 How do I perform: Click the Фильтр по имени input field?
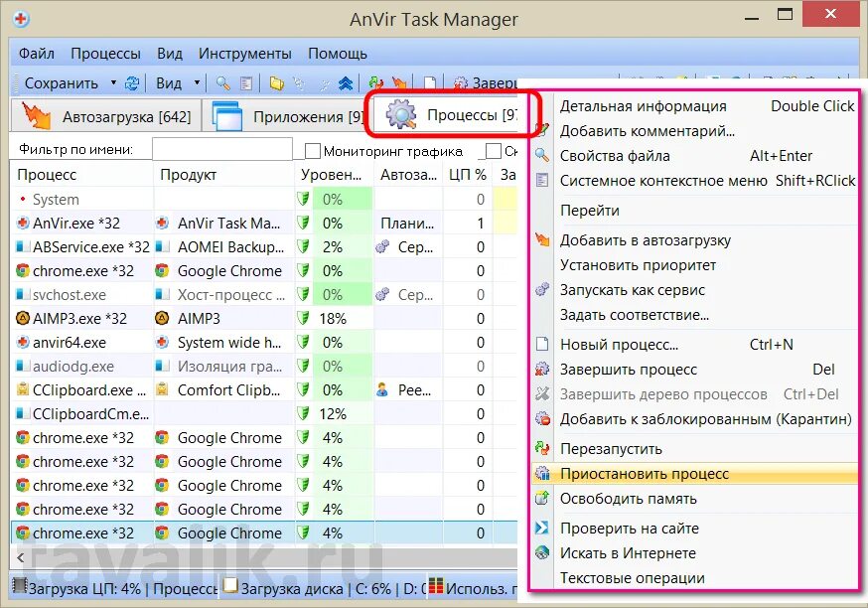click(x=222, y=149)
